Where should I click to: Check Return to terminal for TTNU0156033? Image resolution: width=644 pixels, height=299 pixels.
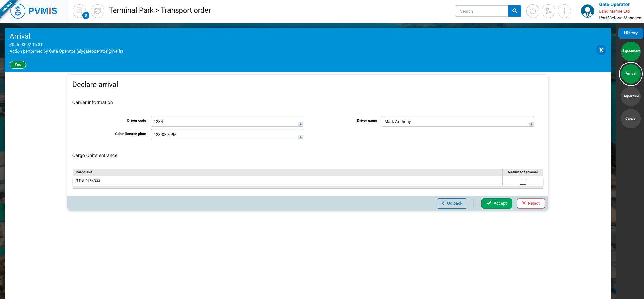coord(523,181)
